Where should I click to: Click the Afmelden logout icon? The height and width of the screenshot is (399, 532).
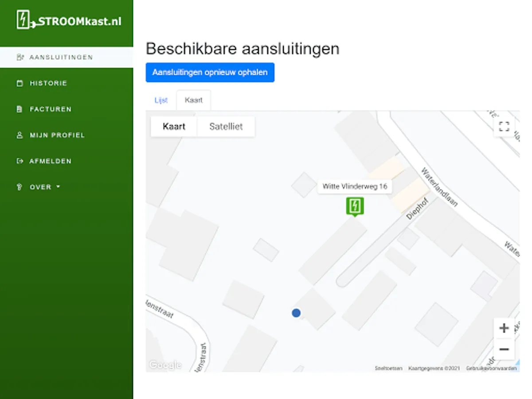click(x=20, y=161)
